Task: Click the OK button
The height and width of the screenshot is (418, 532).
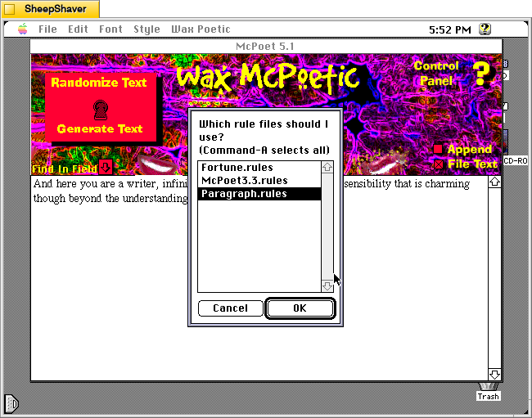Action: pyautogui.click(x=300, y=308)
